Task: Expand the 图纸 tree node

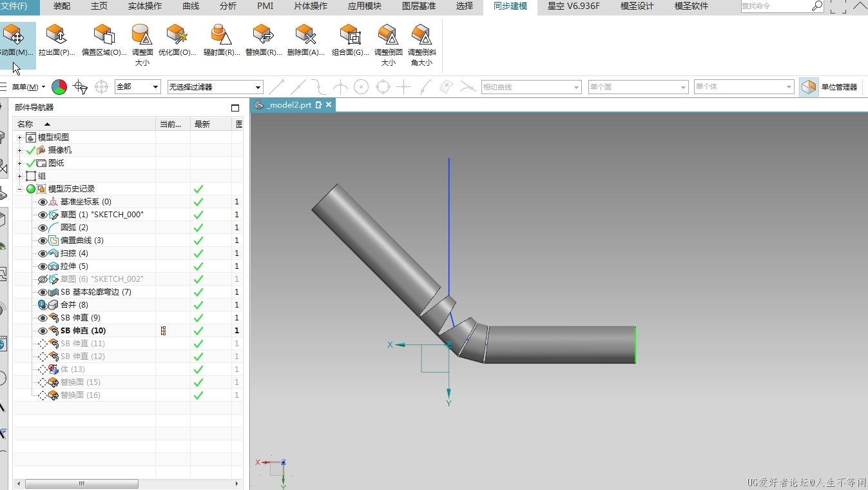Action: pos(19,163)
